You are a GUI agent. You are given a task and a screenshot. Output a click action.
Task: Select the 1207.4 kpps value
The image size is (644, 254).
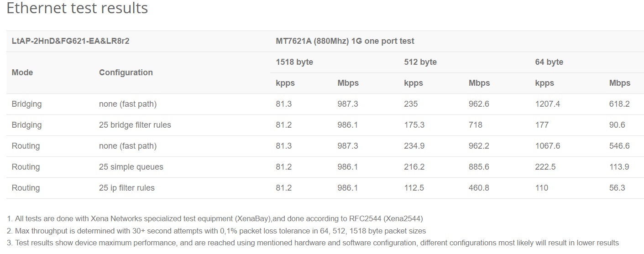[x=547, y=104]
